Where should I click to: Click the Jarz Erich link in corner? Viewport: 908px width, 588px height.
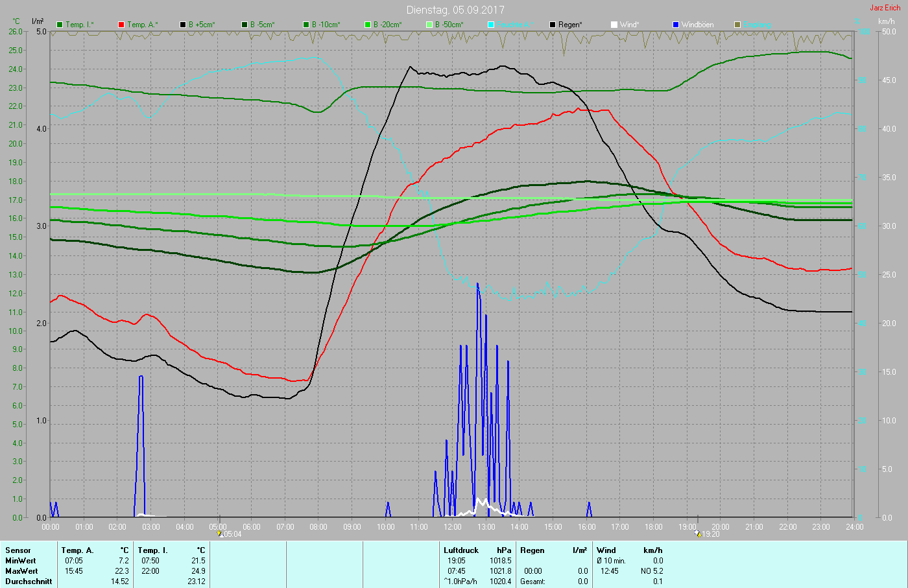pos(885,8)
